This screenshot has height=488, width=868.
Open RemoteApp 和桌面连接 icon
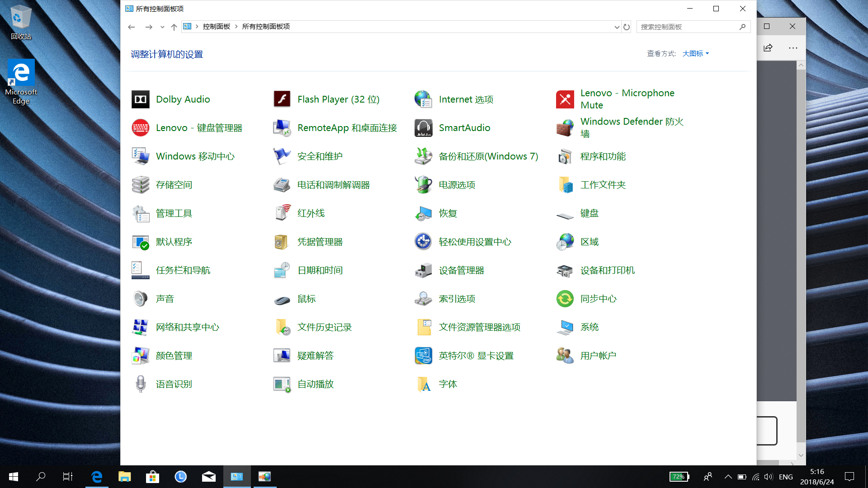point(282,128)
